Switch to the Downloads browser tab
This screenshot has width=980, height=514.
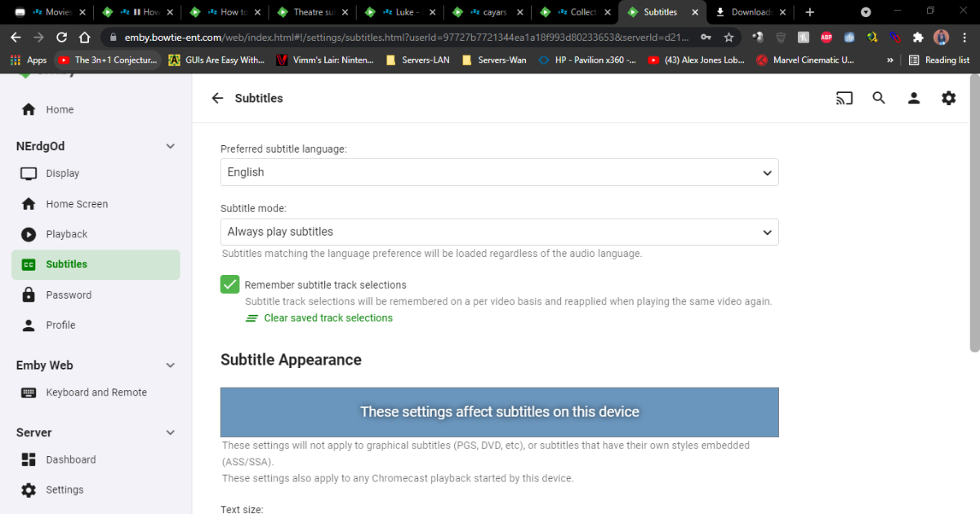point(751,12)
